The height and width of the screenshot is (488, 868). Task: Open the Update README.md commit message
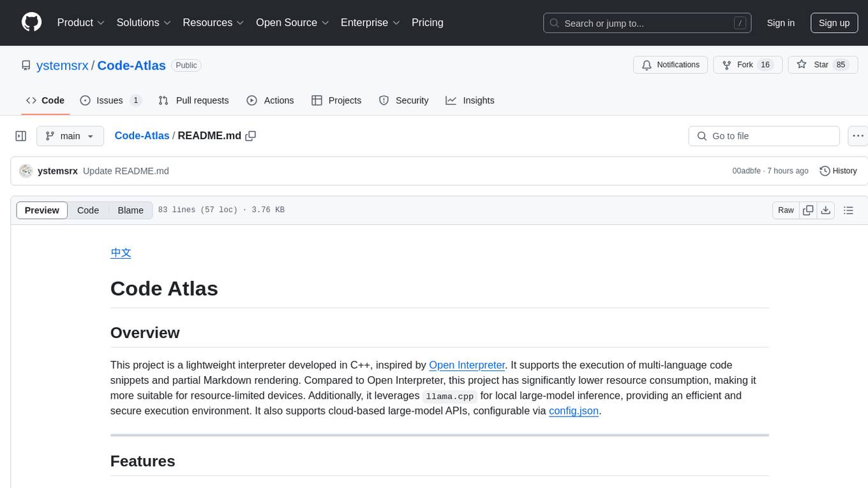pyautogui.click(x=126, y=171)
